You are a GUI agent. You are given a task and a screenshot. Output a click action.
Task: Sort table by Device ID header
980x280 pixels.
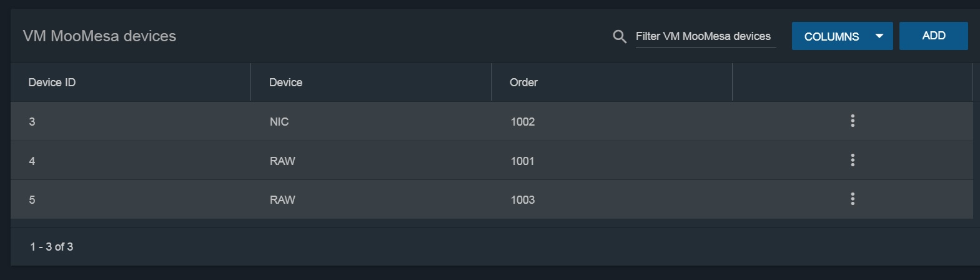[x=52, y=82]
